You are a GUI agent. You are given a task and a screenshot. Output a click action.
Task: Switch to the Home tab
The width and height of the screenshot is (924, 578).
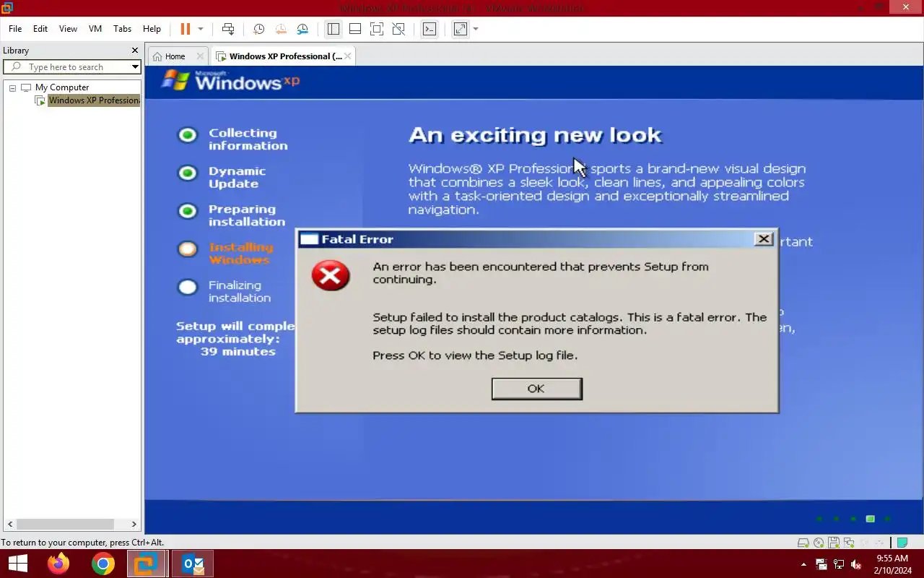tap(175, 56)
